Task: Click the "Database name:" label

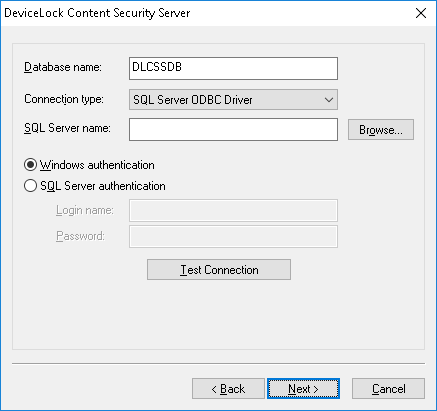Action: pyautogui.click(x=63, y=67)
